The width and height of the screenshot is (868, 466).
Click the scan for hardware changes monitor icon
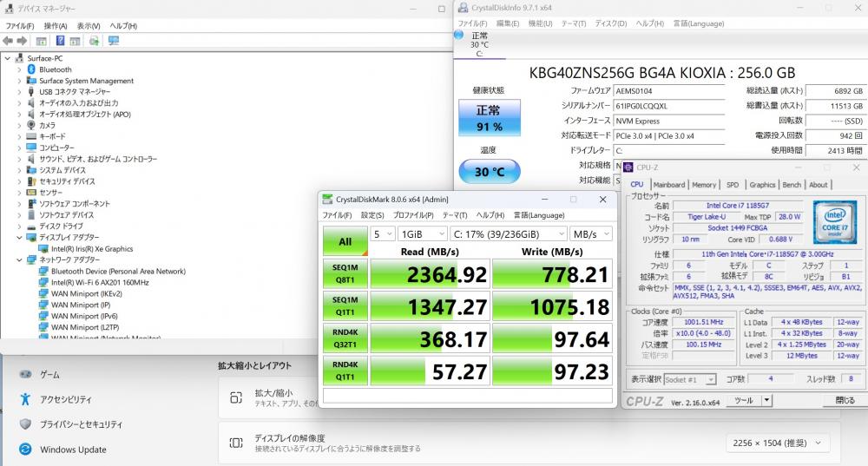pyautogui.click(x=114, y=41)
